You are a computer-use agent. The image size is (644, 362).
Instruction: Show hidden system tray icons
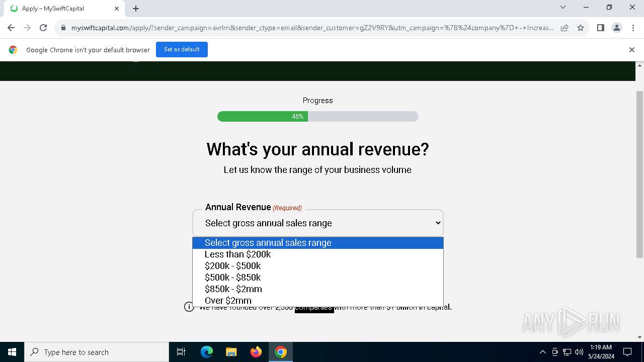542,352
